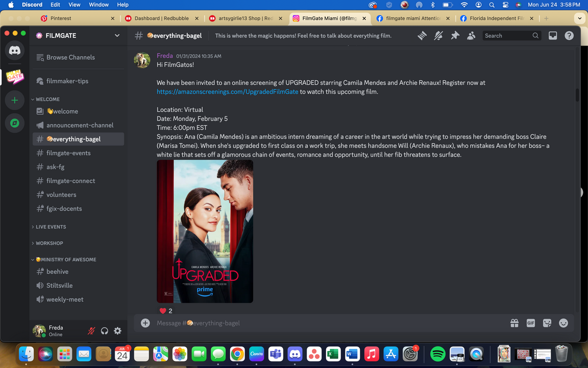
Task: Switch to the Dashboard | Redbubble tab
Action: [161, 18]
